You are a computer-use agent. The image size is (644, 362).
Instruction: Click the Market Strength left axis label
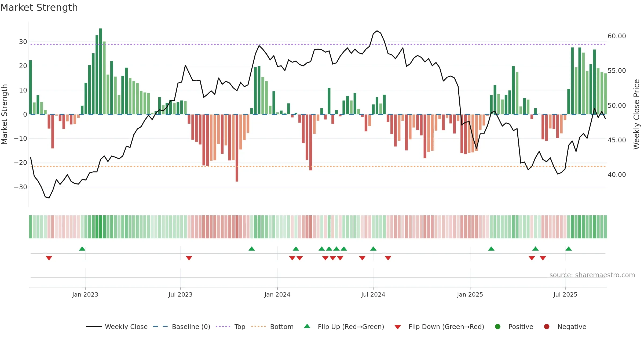pos(4,114)
